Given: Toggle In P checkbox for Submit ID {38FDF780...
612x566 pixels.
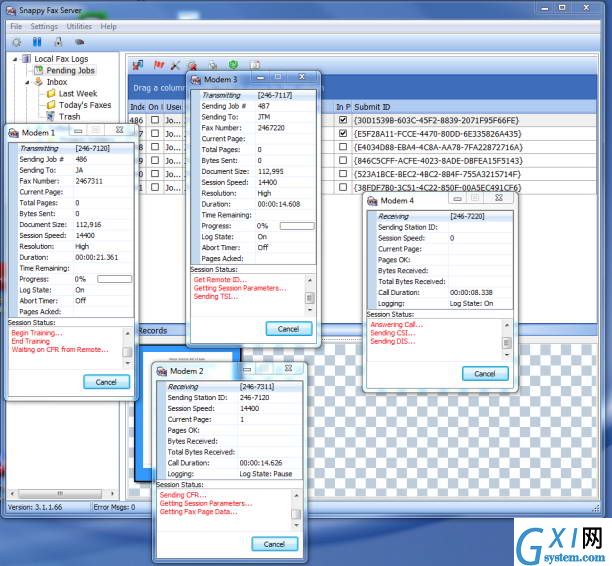Looking at the screenshot, I should pyautogui.click(x=343, y=187).
